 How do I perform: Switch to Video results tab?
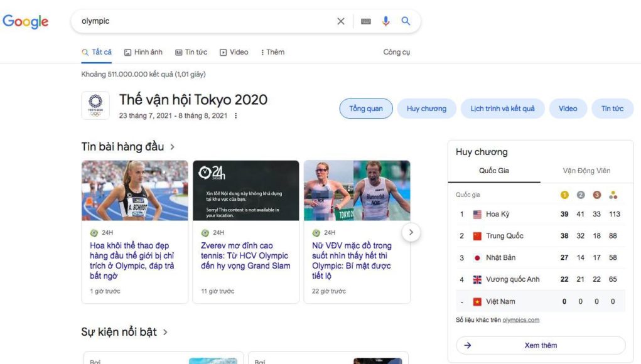[234, 52]
